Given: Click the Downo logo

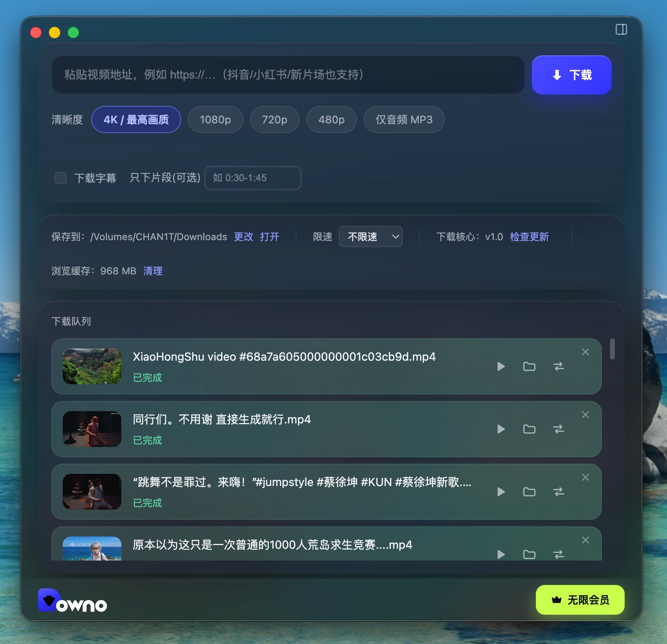Looking at the screenshot, I should coord(72,600).
